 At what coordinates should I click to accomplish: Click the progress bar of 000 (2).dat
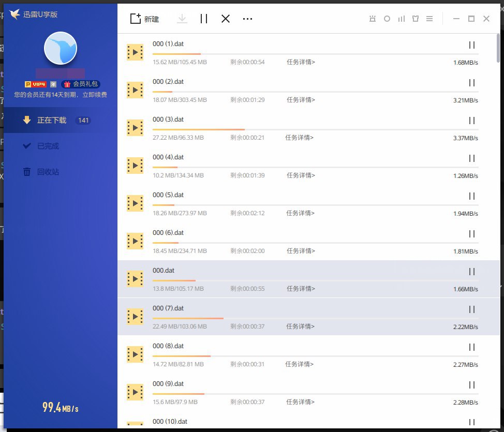click(315, 92)
